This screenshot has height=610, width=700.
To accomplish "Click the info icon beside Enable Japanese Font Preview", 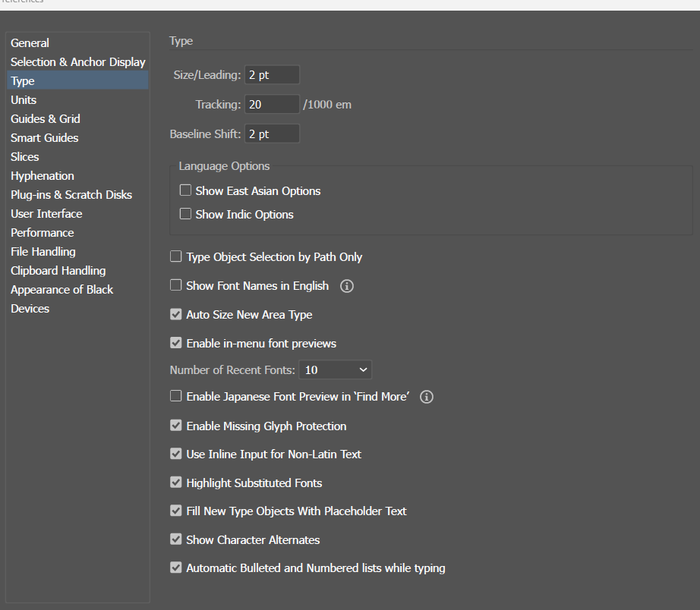I will 427,397.
